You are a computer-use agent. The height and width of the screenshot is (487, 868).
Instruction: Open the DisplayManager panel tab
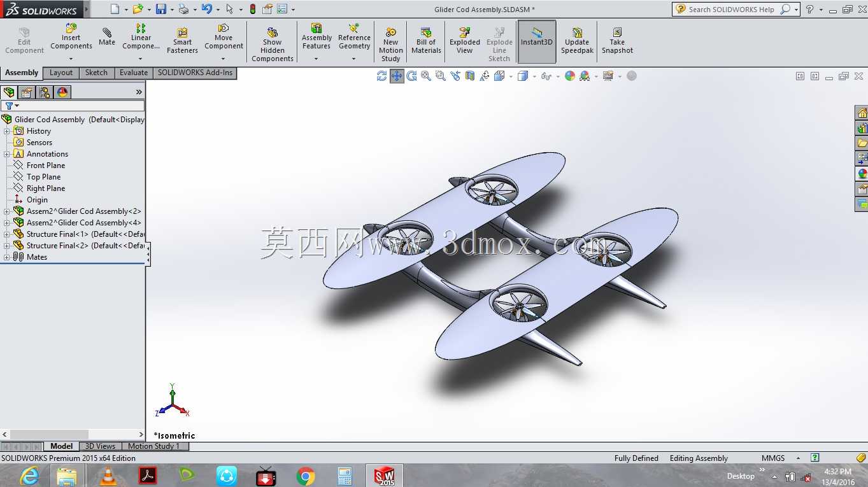point(62,92)
